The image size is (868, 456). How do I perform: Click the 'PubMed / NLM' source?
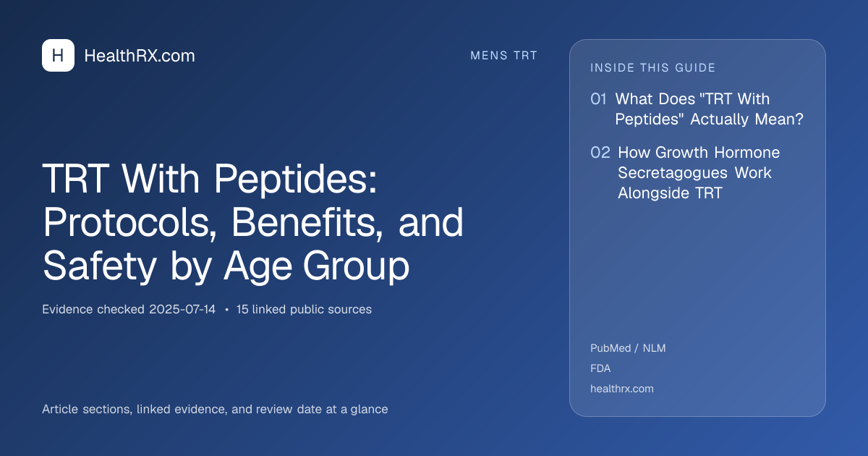[x=628, y=348]
